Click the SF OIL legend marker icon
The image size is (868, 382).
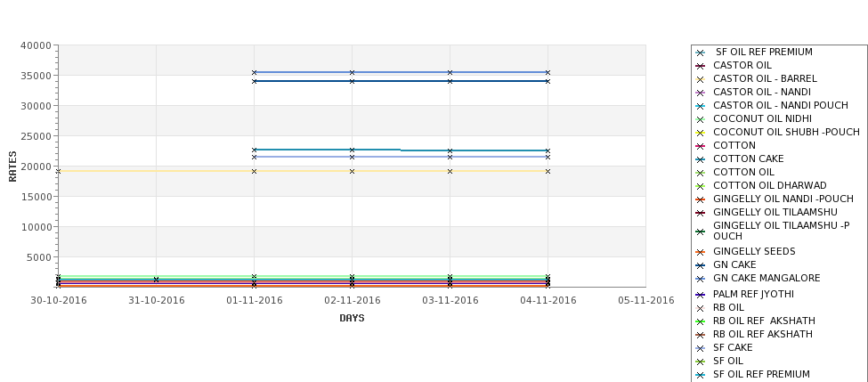(x=701, y=362)
